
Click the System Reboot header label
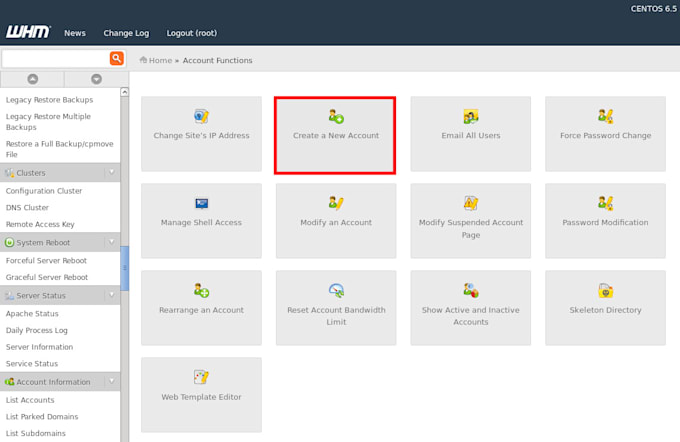click(43, 242)
